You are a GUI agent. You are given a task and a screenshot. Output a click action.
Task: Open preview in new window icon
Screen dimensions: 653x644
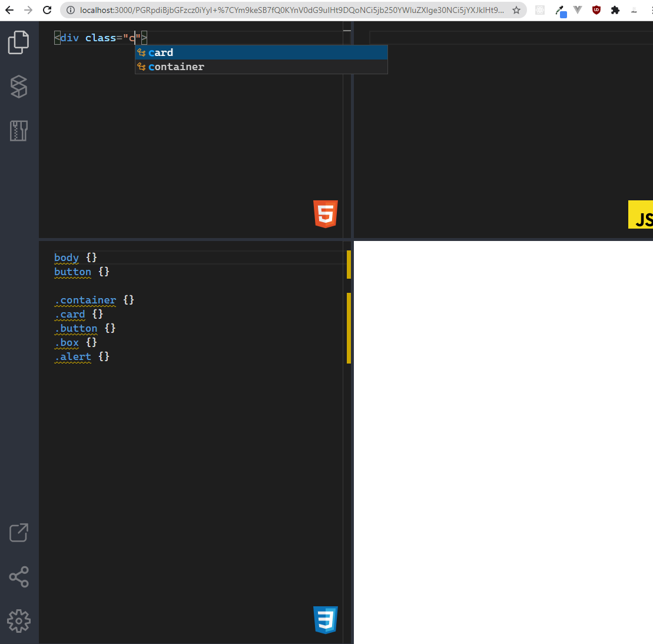point(19,532)
